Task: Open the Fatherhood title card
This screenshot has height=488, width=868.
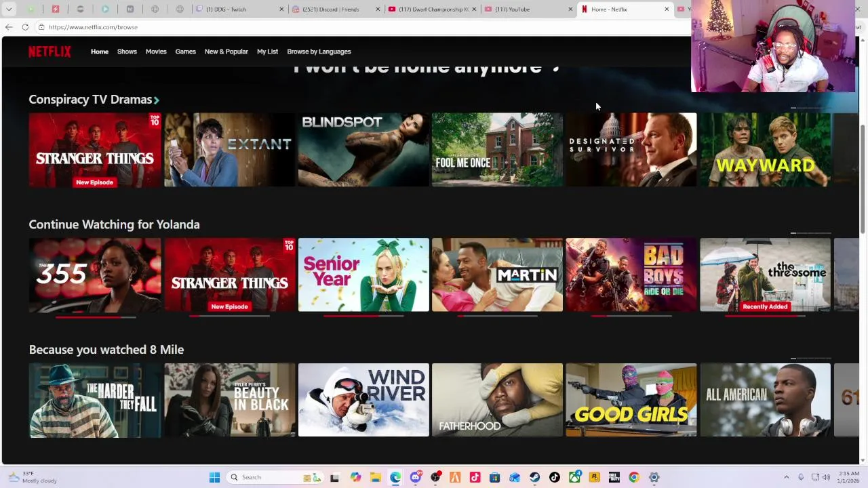Action: tap(497, 400)
